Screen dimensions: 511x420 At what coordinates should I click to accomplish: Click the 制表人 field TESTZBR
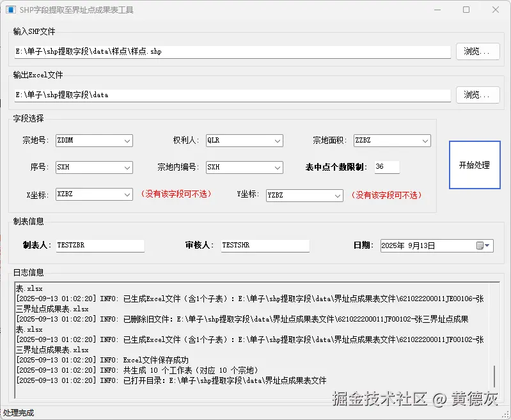pos(100,245)
